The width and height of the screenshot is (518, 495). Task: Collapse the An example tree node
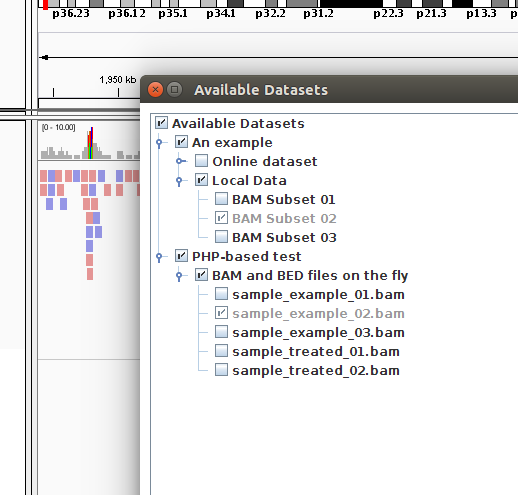pos(159,143)
